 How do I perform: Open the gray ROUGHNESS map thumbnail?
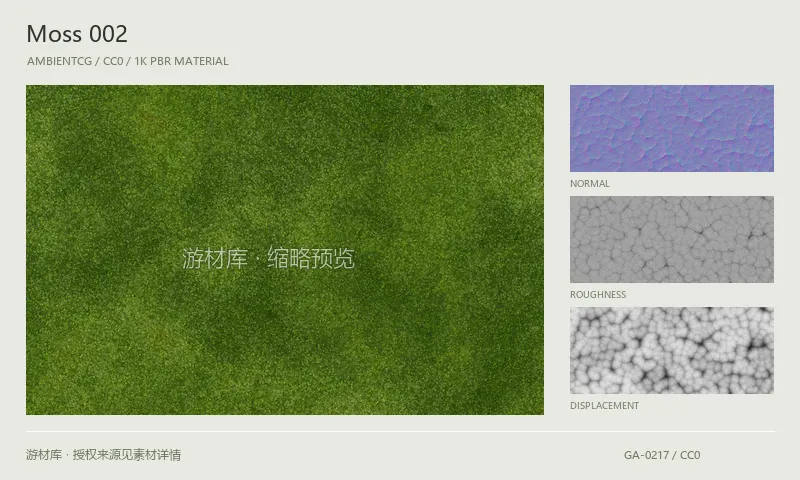(671, 239)
